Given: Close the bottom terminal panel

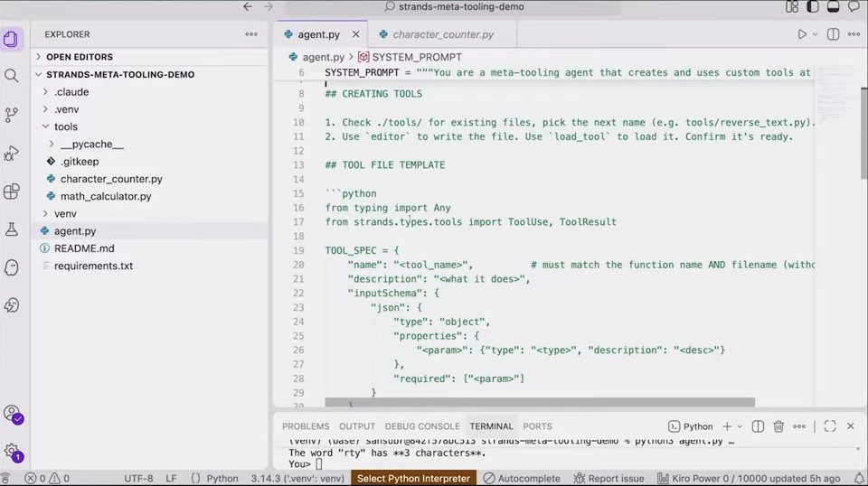Looking at the screenshot, I should 851,426.
